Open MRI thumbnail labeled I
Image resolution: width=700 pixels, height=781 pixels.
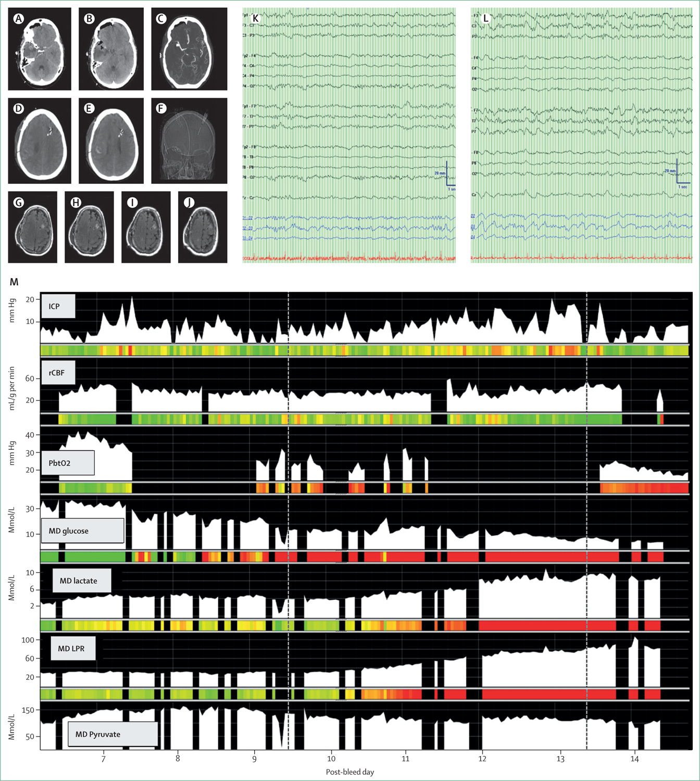point(146,227)
